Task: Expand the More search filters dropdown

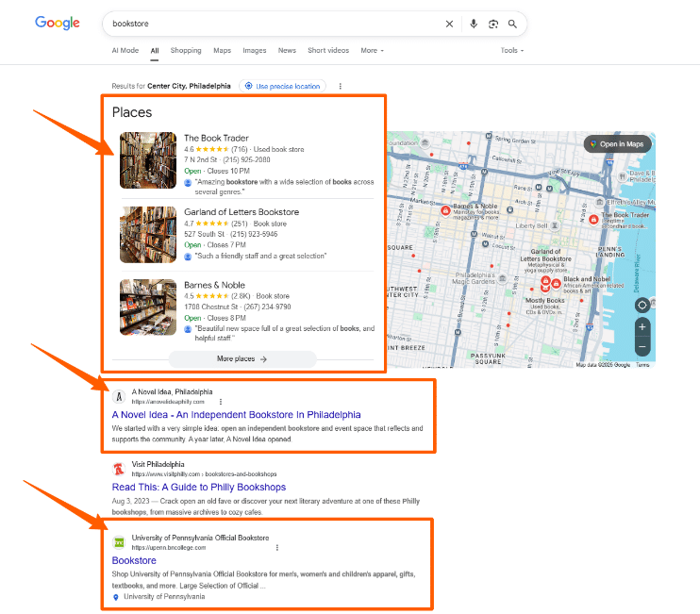Action: 372,50
